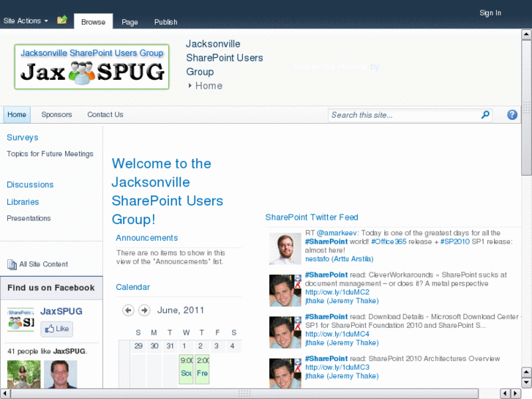Open the blue Help question mark icon
This screenshot has height=399, width=532.
click(x=512, y=115)
